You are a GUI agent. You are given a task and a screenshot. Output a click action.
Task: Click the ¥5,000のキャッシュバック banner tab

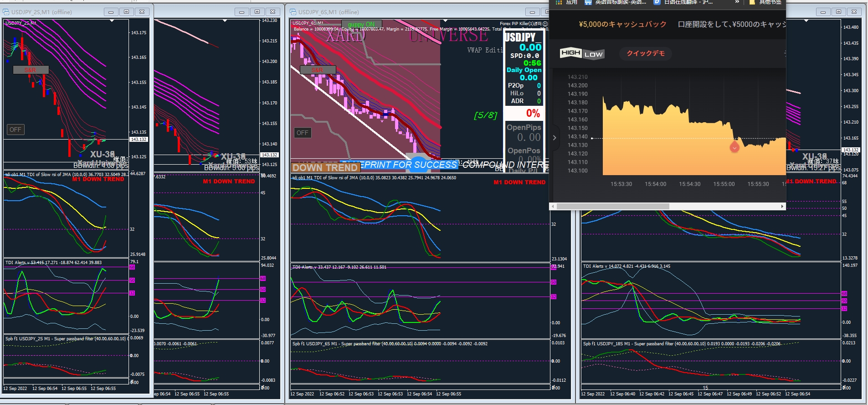[x=622, y=24]
